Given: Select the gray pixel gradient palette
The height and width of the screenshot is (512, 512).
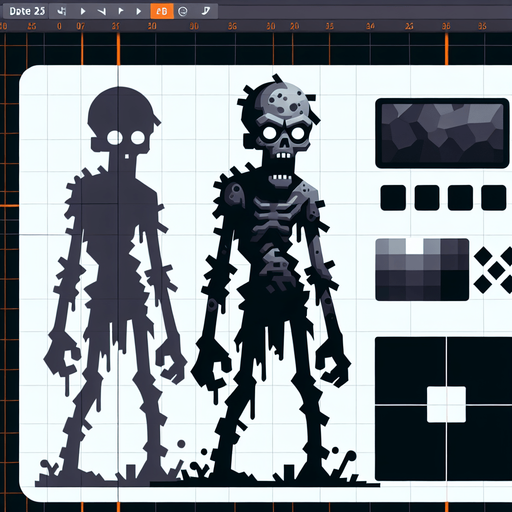Looking at the screenshot, I should tap(422, 269).
